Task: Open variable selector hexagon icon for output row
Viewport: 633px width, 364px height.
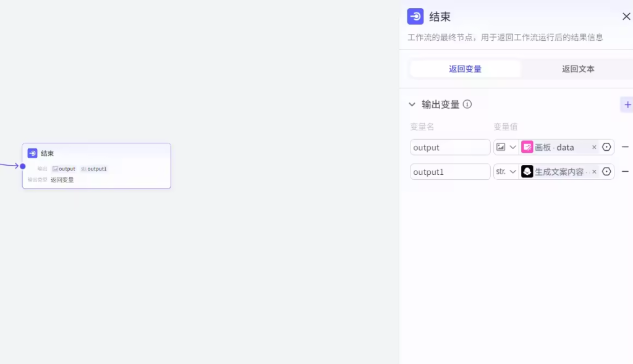Action: point(606,147)
